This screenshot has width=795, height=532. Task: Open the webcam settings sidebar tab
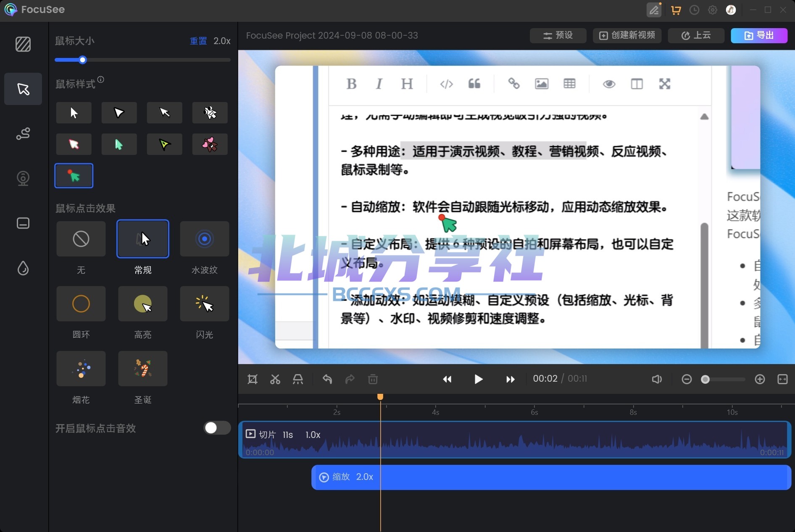(23, 178)
